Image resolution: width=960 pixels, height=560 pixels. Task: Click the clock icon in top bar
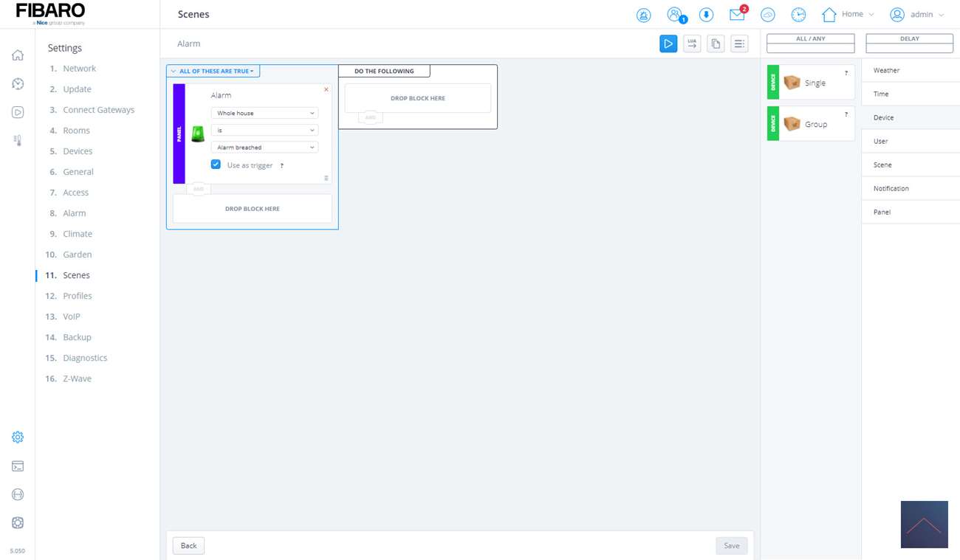click(798, 15)
